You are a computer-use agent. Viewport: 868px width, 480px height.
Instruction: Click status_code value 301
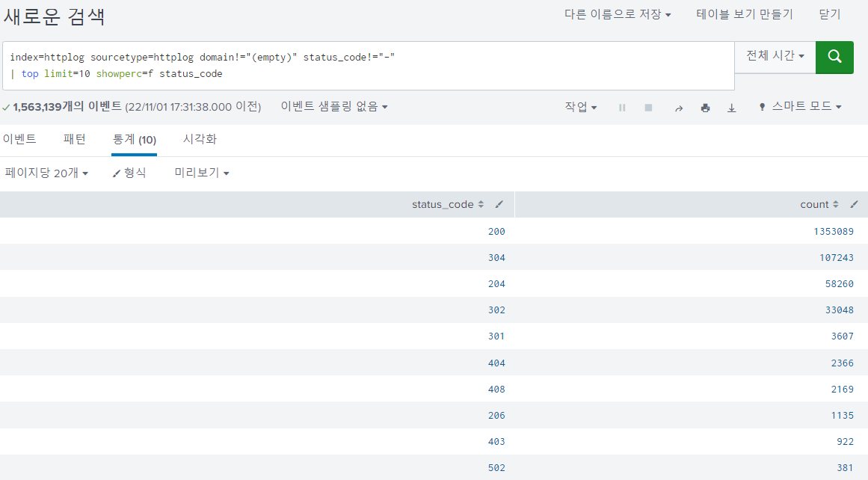pos(496,336)
